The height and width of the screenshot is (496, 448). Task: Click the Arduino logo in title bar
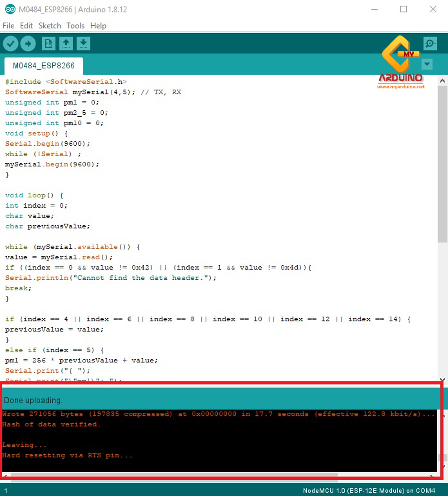pyautogui.click(x=10, y=10)
